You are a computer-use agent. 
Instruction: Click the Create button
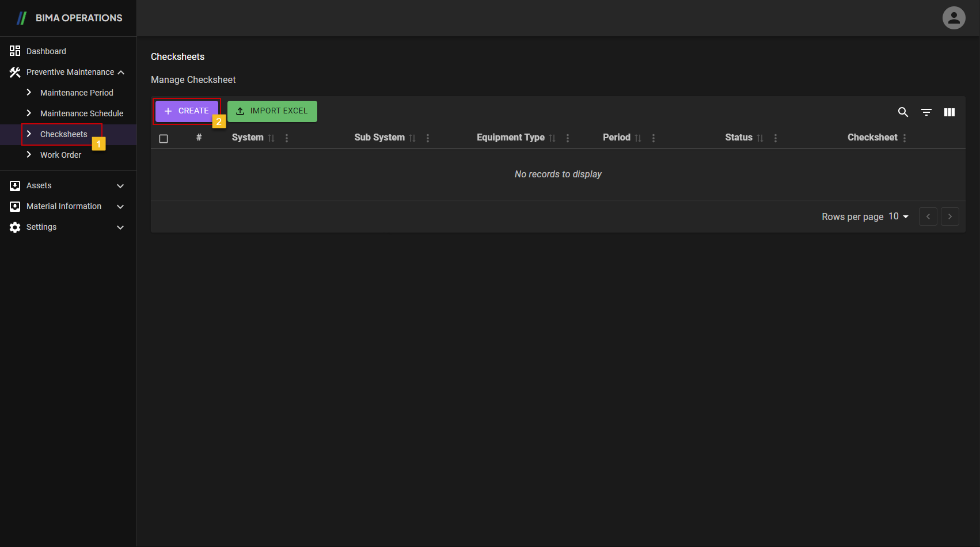point(187,111)
